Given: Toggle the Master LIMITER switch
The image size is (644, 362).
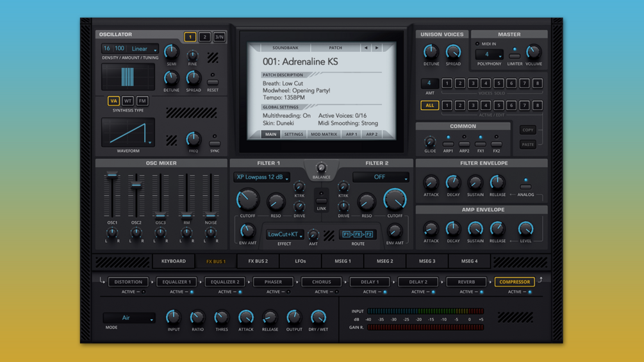Looking at the screenshot, I should coord(515,56).
